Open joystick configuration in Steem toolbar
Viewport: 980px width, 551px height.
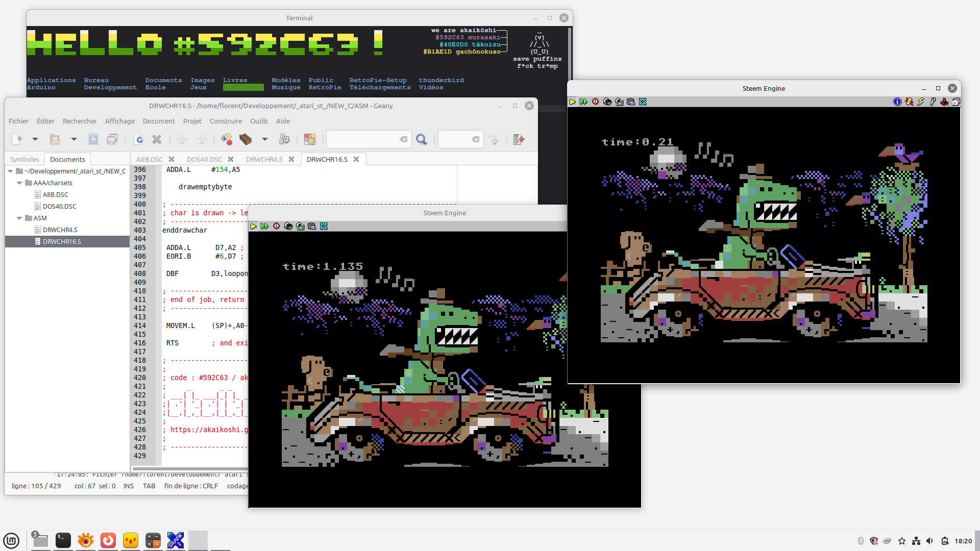pyautogui.click(x=944, y=102)
